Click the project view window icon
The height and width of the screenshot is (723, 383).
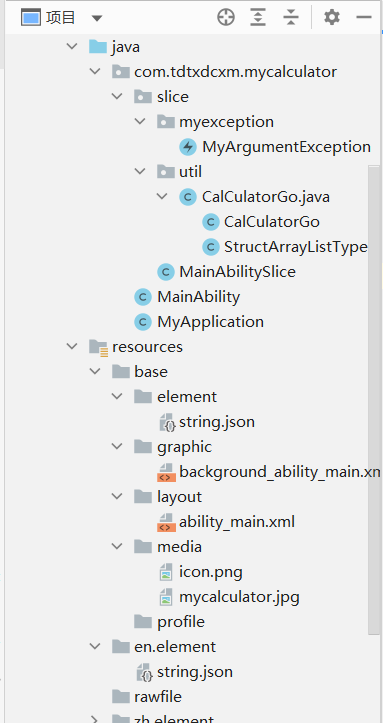[31, 18]
